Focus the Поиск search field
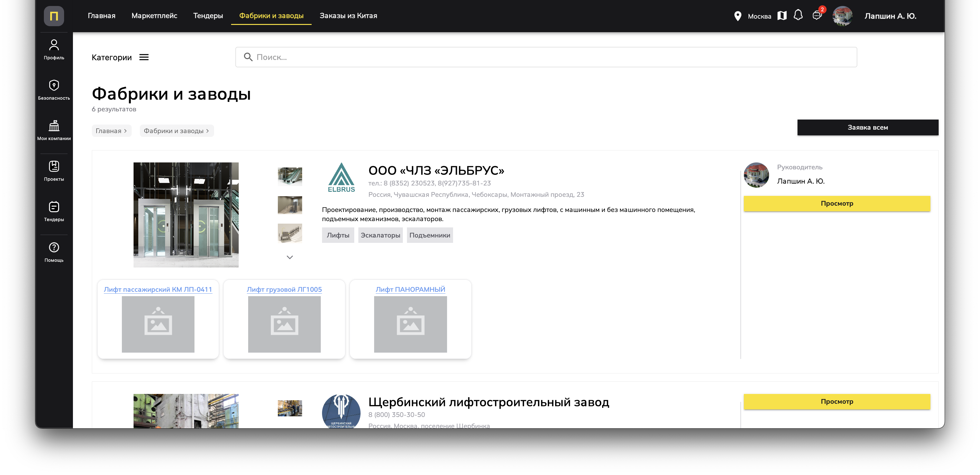Screen dimensions: 980x475 (546, 57)
